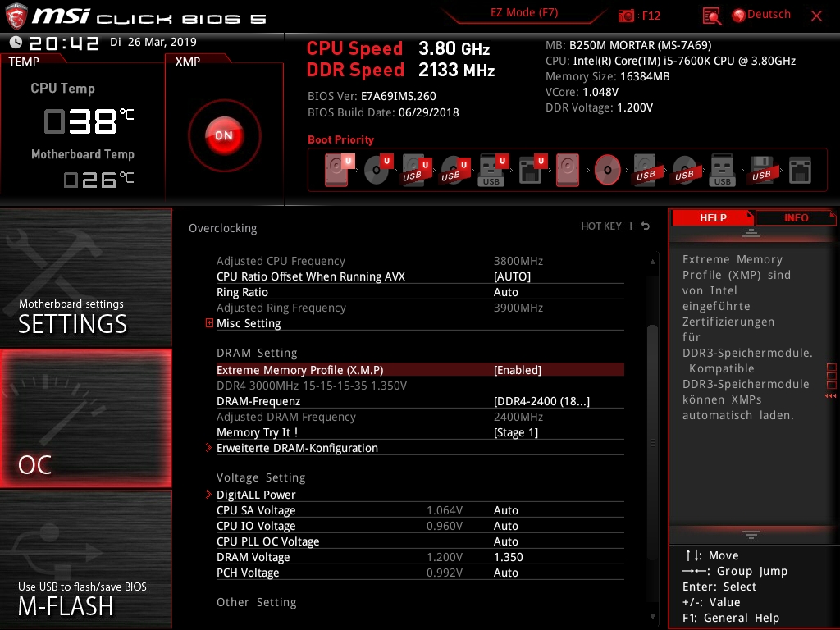Image resolution: width=840 pixels, height=630 pixels.
Task: Close the BIOS with the X button
Action: (816, 16)
